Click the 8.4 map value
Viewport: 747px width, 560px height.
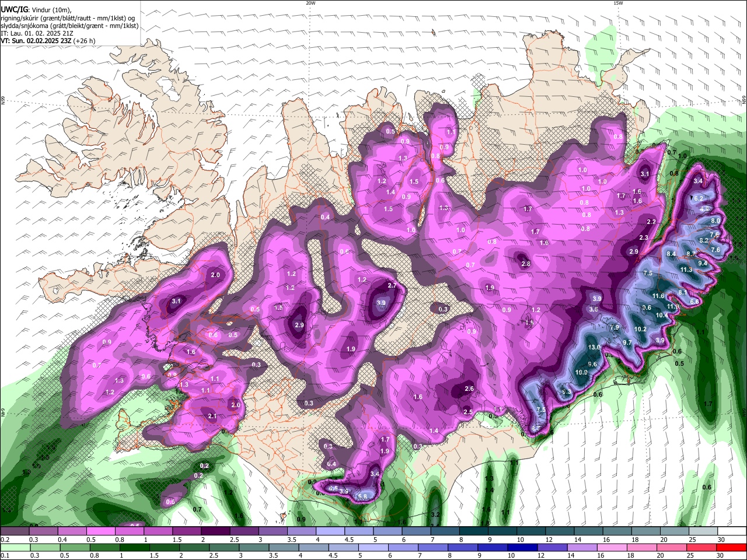(671, 254)
